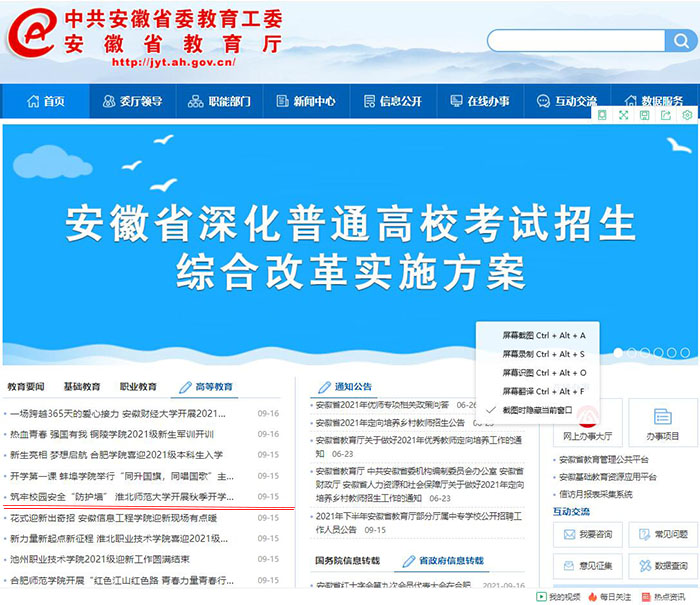This screenshot has height=605, width=700.
Task: Choose 屏幕截图 from the context menu
Action: pyautogui.click(x=544, y=335)
